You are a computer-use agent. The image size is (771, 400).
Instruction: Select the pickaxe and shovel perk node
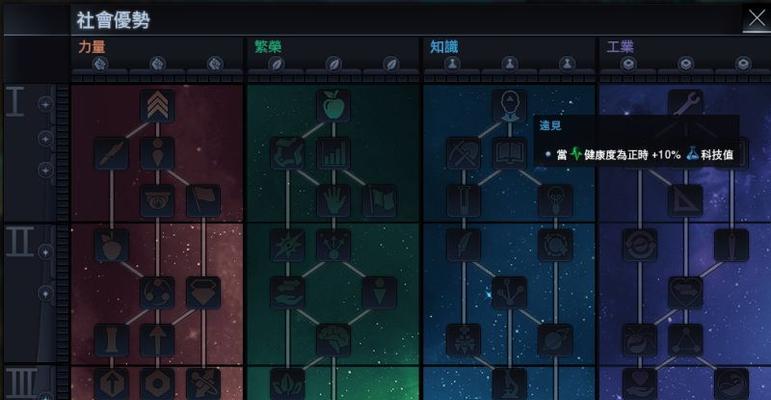coord(464,154)
